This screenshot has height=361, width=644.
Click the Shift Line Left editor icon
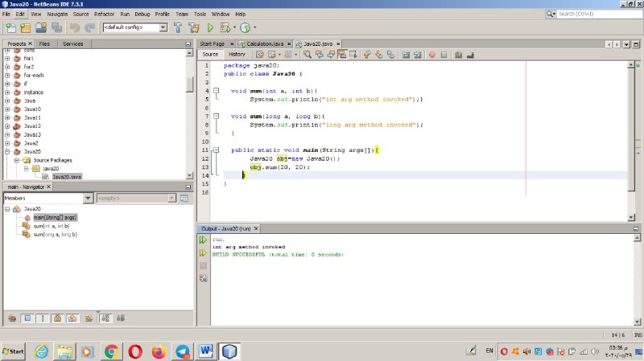click(406, 55)
